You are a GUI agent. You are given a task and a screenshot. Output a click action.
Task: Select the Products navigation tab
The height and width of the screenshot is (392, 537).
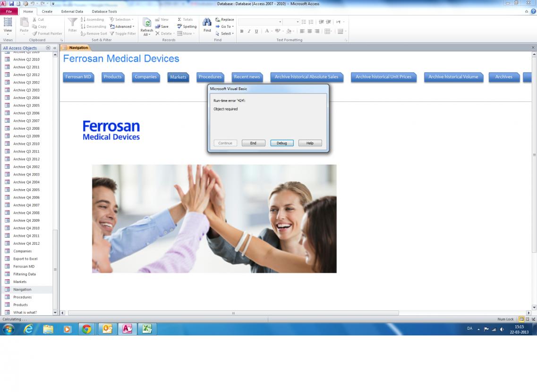pos(113,77)
